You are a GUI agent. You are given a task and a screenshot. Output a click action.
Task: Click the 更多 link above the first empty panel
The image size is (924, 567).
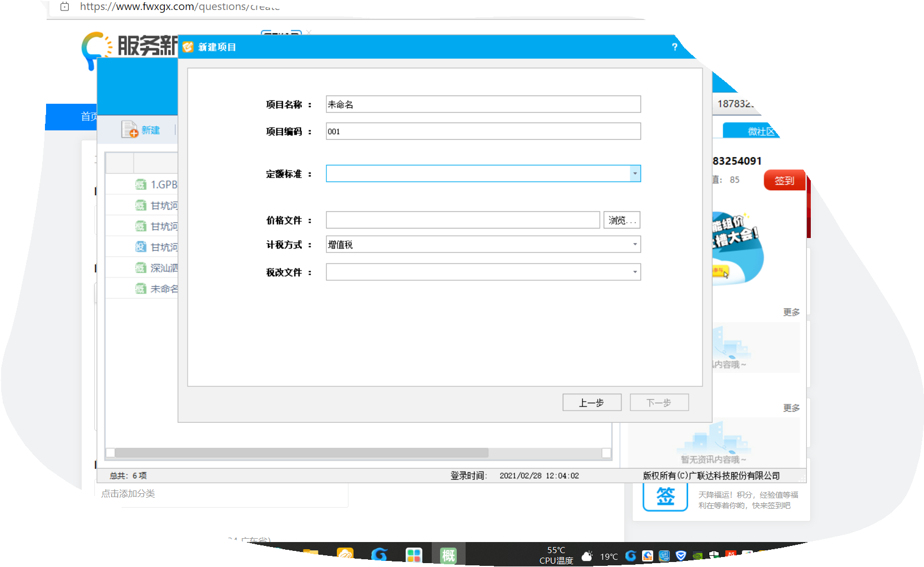[791, 312]
